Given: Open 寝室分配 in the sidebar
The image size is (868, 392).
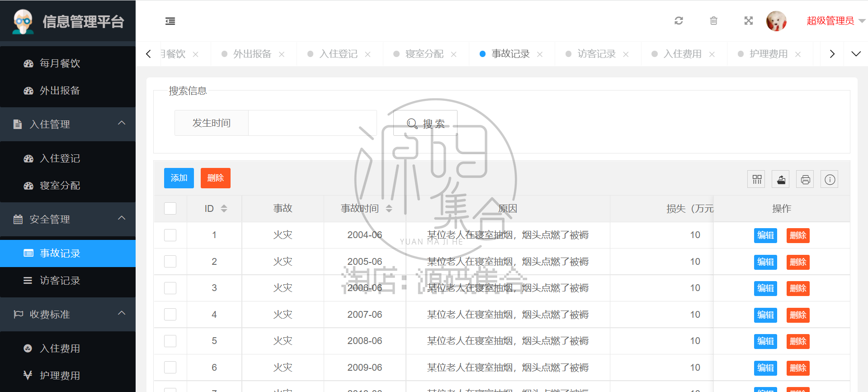Looking at the screenshot, I should pyautogui.click(x=68, y=186).
